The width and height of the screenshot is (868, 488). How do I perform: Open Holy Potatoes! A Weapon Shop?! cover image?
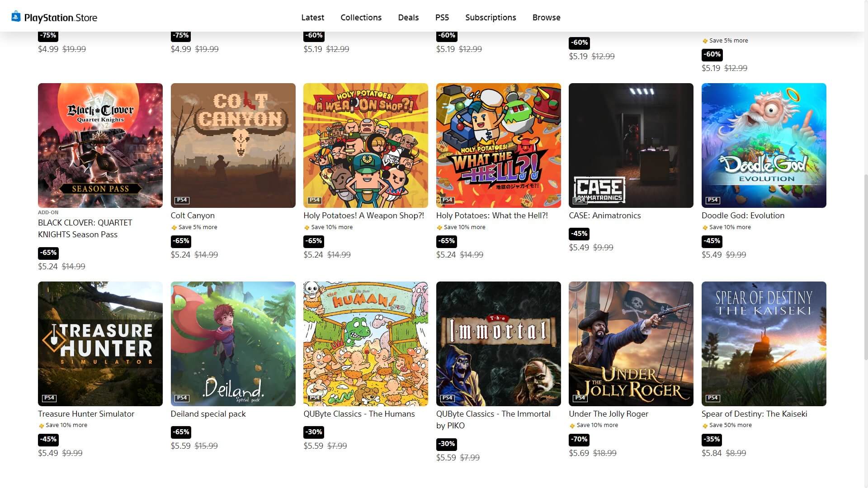365,145
